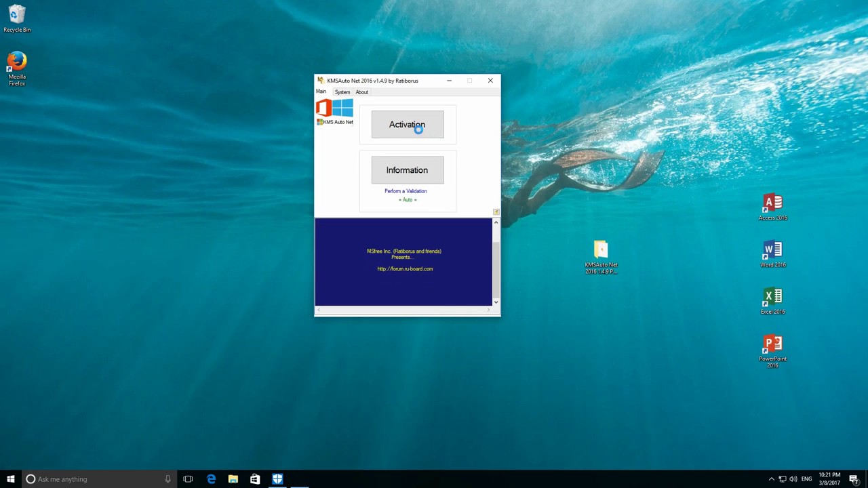Click the small yellow icon above the console

pos(496,212)
